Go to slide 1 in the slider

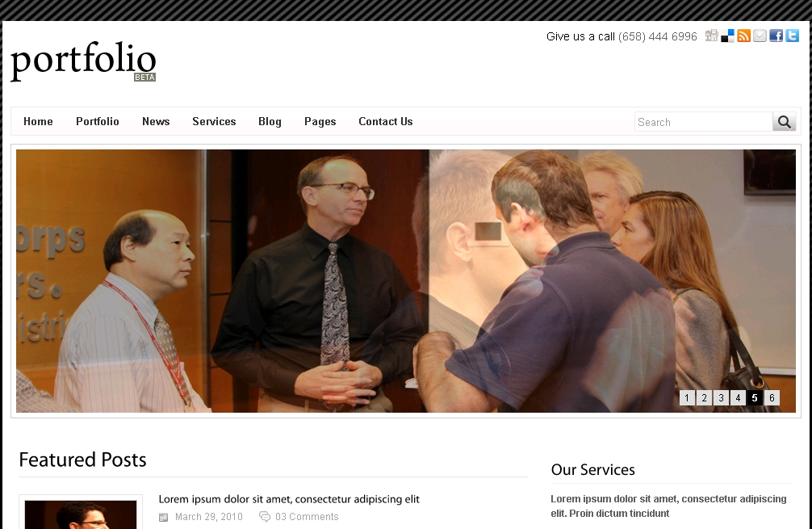click(x=687, y=398)
